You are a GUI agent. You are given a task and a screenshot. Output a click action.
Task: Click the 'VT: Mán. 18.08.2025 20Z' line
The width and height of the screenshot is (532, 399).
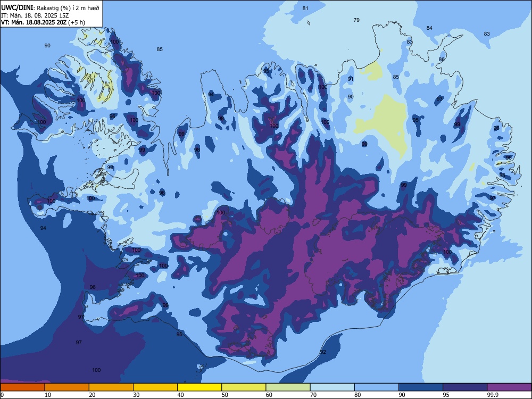(x=34, y=22)
